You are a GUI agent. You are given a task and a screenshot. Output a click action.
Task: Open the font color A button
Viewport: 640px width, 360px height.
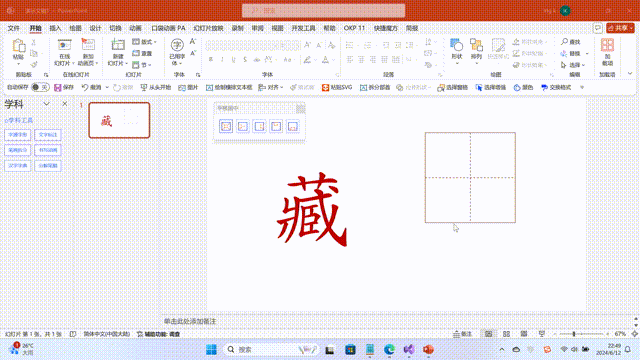coord(325,60)
